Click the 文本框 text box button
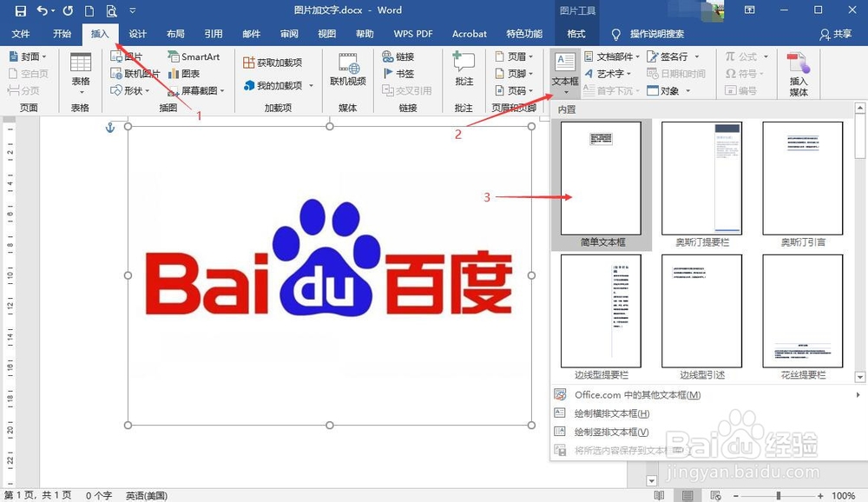Screen dimensions: 868x502 (x=565, y=74)
